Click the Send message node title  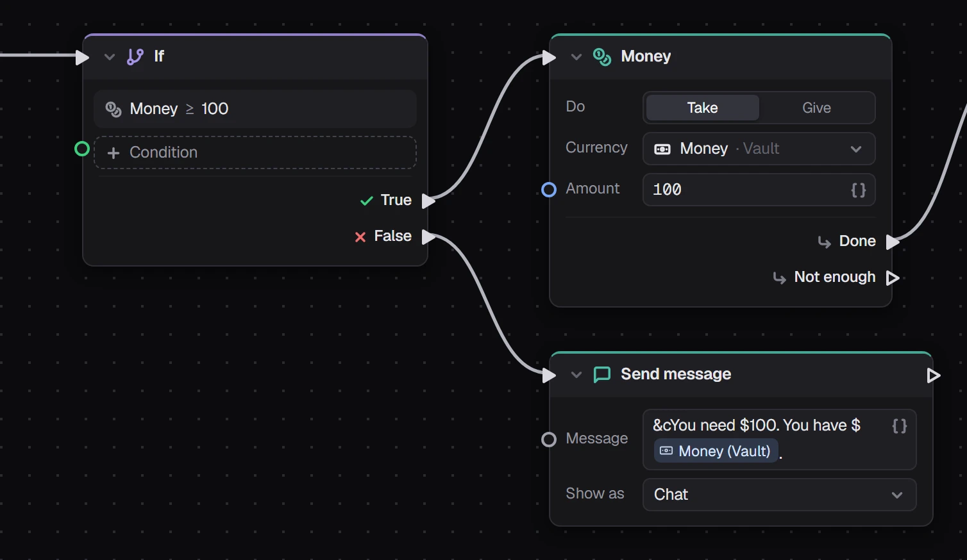[x=676, y=374]
